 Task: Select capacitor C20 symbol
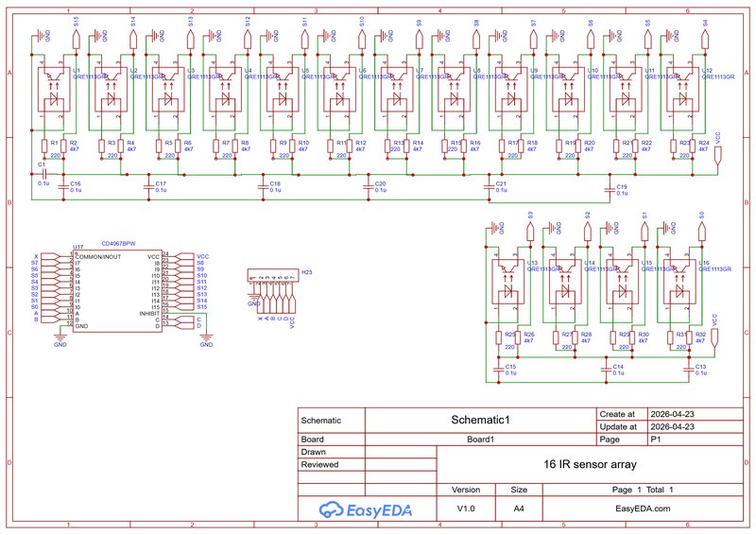tap(369, 187)
